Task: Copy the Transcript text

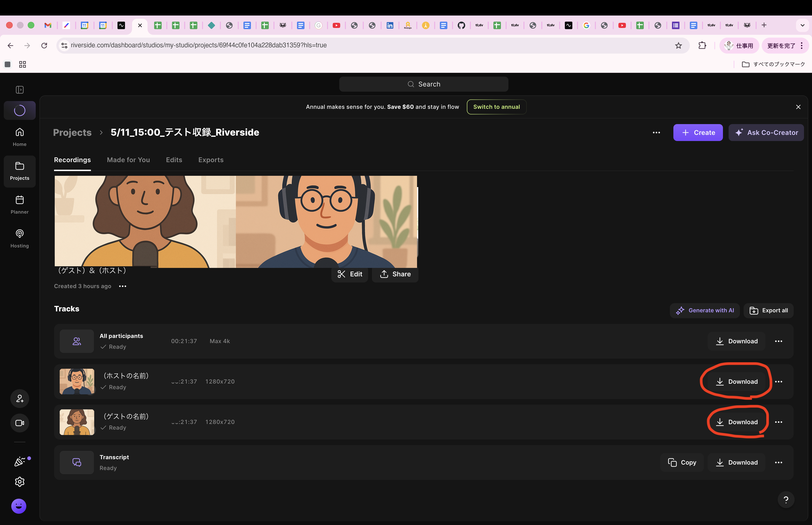Action: pos(682,463)
